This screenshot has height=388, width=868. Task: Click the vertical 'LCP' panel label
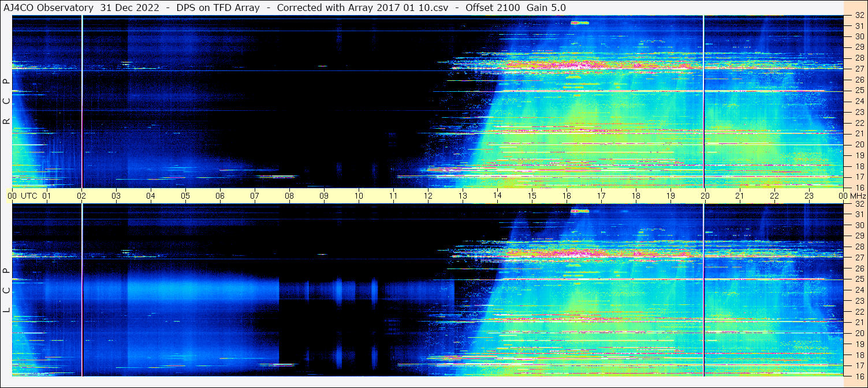tap(6, 290)
